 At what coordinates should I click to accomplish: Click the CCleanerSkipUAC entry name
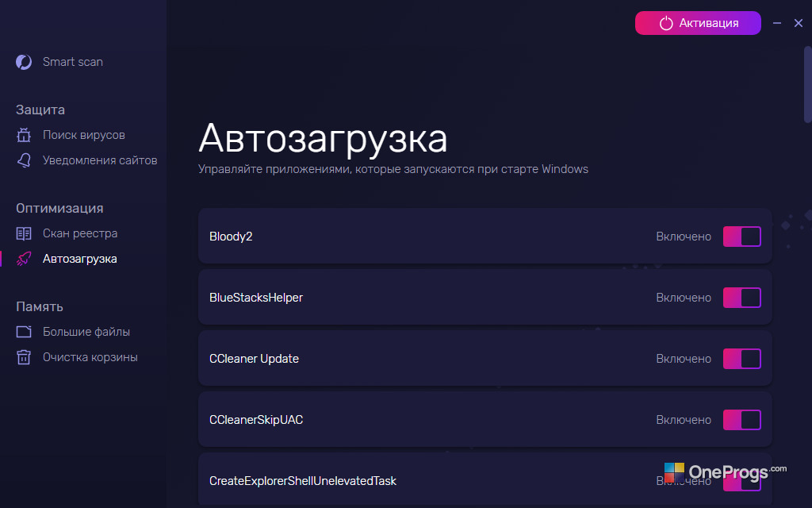click(x=256, y=420)
